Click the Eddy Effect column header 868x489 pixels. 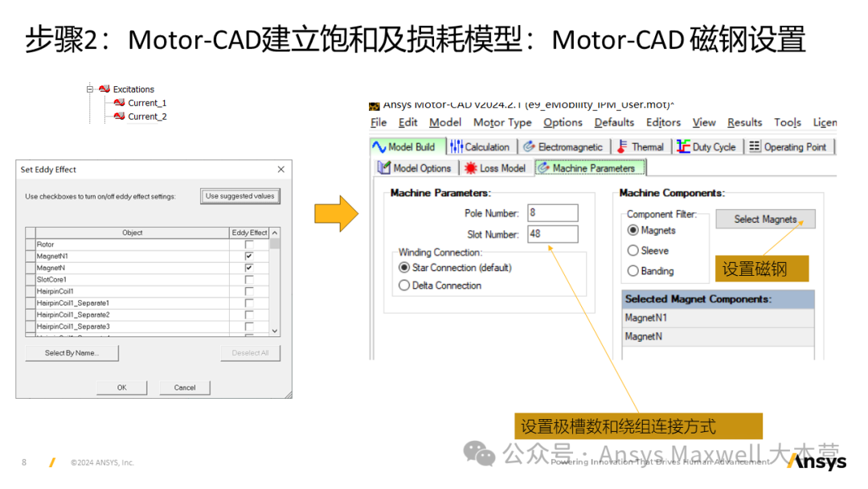(x=249, y=232)
